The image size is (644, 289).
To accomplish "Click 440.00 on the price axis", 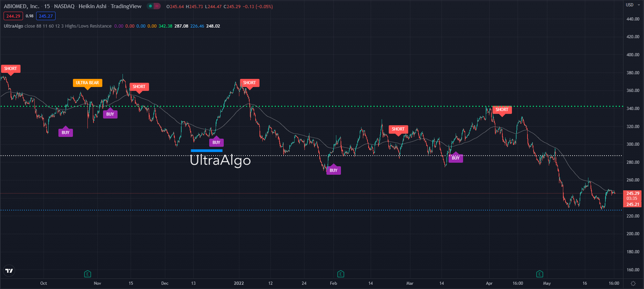I will coord(632,19).
